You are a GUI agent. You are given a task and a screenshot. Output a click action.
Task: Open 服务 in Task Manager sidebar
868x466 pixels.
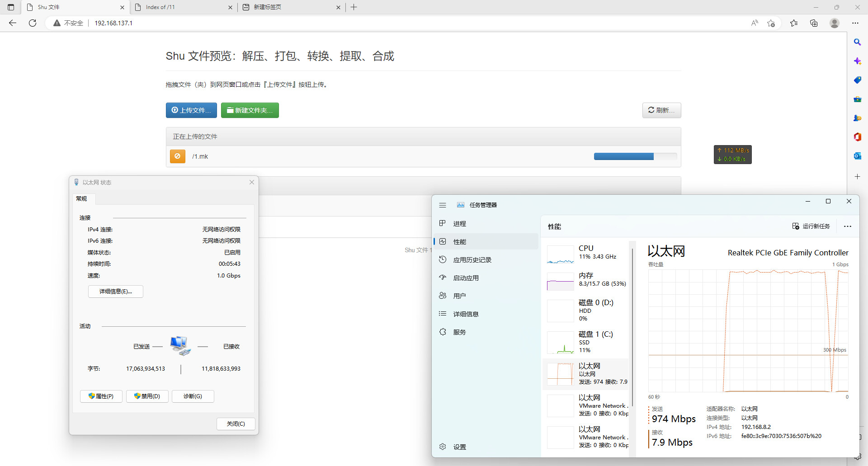486,332
